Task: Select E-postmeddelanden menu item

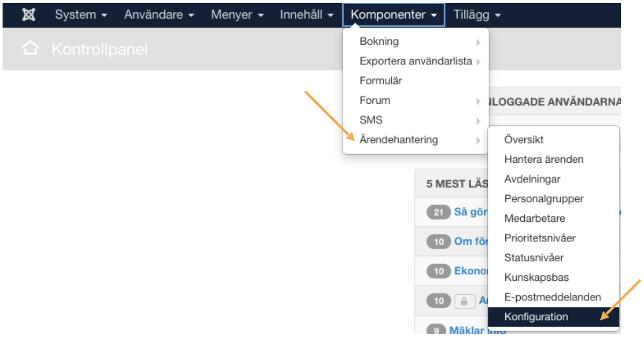Action: (x=553, y=297)
